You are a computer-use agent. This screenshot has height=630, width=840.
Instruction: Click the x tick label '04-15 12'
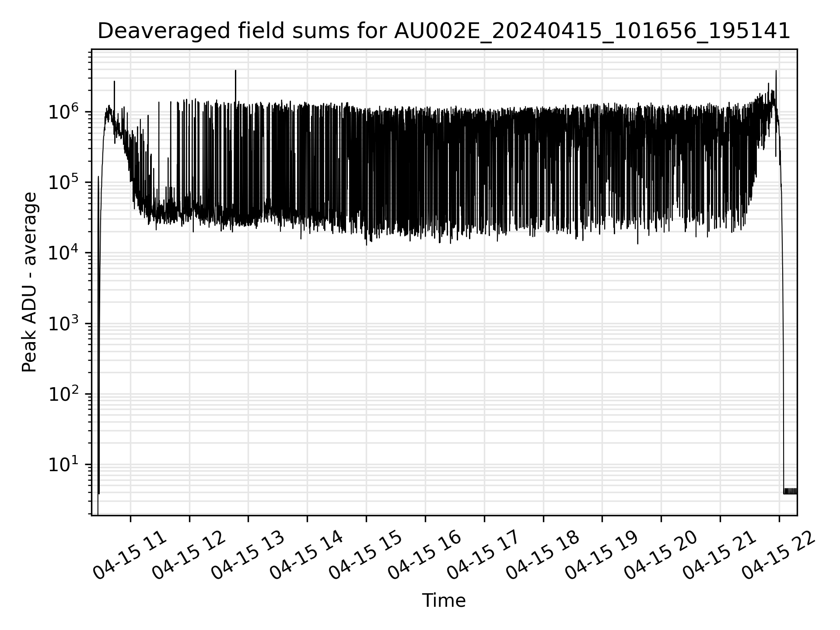pyautogui.click(x=189, y=556)
